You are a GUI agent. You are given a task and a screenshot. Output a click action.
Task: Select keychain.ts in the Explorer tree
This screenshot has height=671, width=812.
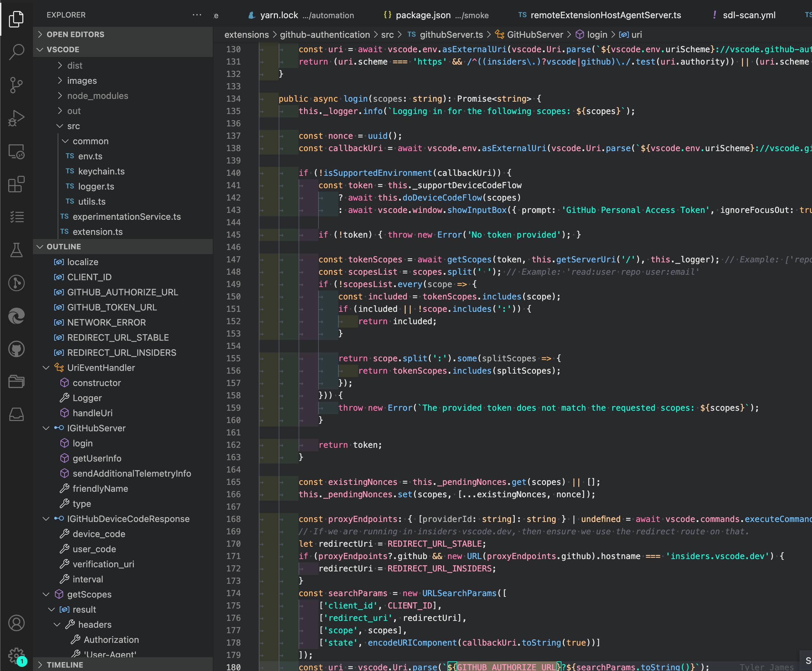point(102,171)
